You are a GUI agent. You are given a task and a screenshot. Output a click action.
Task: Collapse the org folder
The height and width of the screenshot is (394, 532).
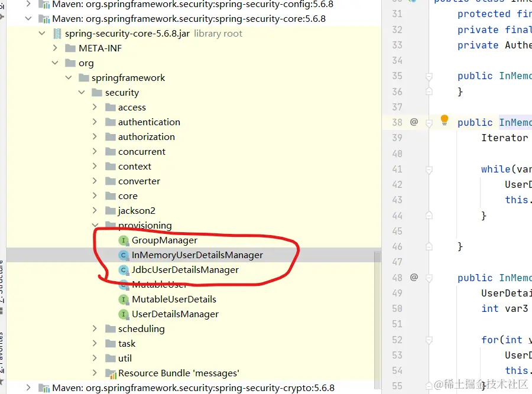point(55,63)
